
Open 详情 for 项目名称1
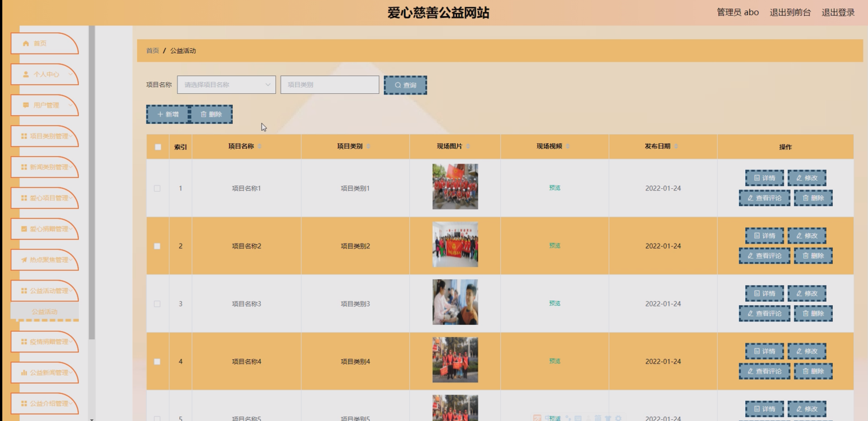pos(764,178)
